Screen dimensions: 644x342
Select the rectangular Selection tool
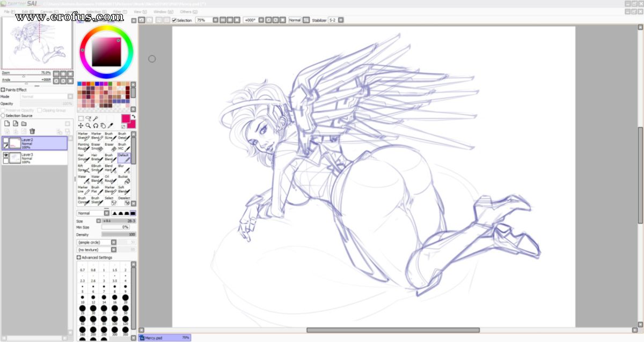pos(80,118)
